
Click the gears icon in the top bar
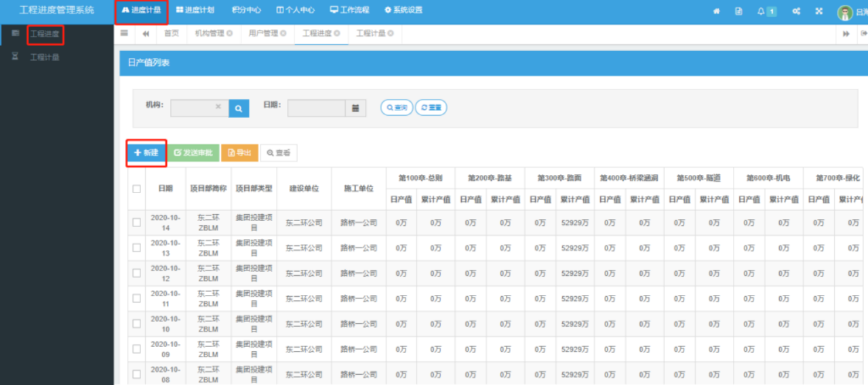coord(796,11)
